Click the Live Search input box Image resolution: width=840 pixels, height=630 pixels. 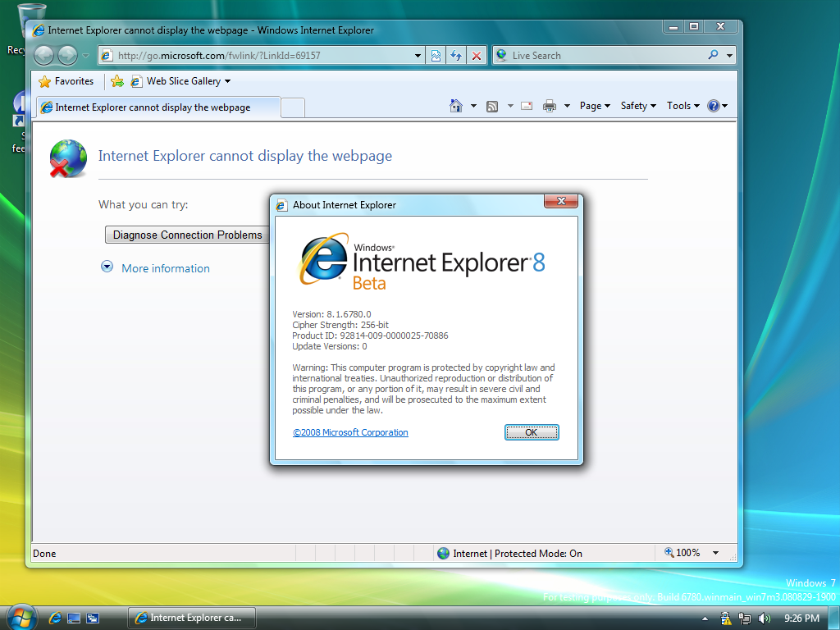(x=605, y=55)
